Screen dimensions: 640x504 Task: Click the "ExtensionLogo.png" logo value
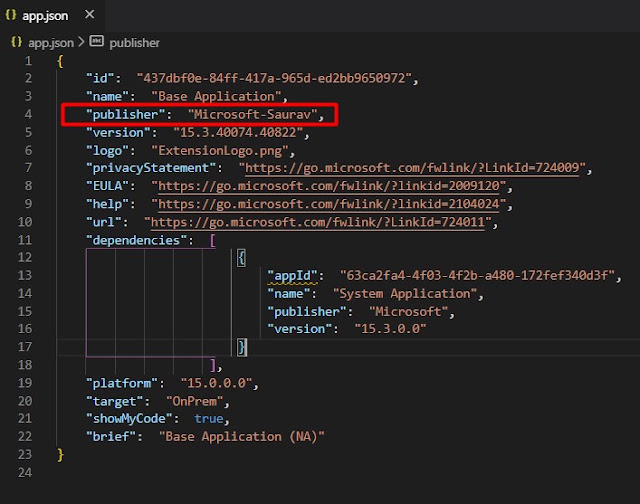(220, 151)
